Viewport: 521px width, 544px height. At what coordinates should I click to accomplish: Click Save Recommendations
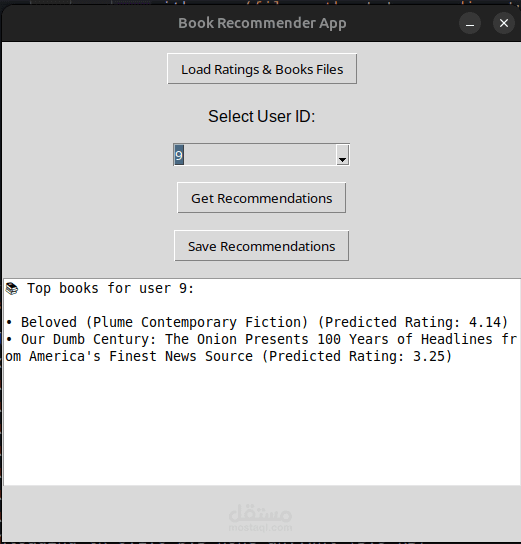(262, 246)
